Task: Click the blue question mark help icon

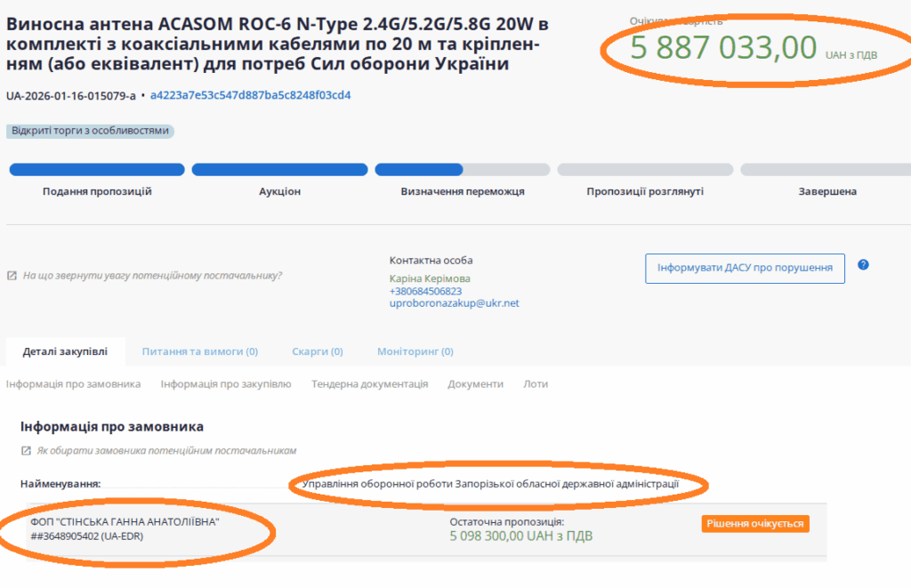Action: pos(863,265)
